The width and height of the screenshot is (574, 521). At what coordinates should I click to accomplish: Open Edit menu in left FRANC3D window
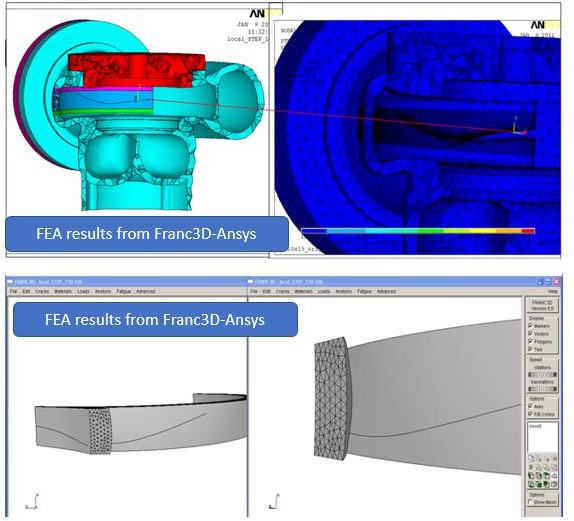(x=26, y=291)
